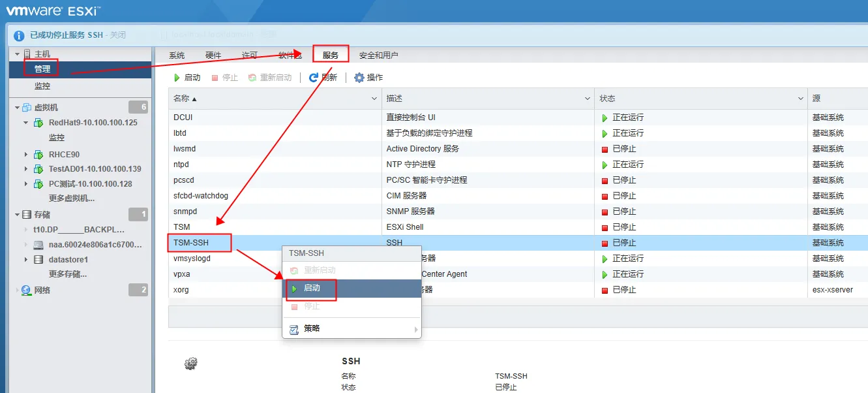Switch to the Hardware tab

click(x=213, y=55)
